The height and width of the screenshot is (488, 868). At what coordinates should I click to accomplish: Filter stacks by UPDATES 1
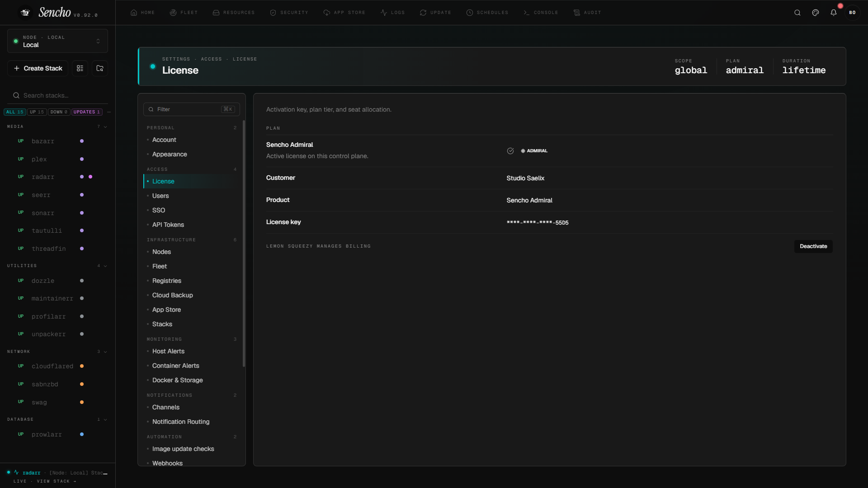click(x=87, y=112)
